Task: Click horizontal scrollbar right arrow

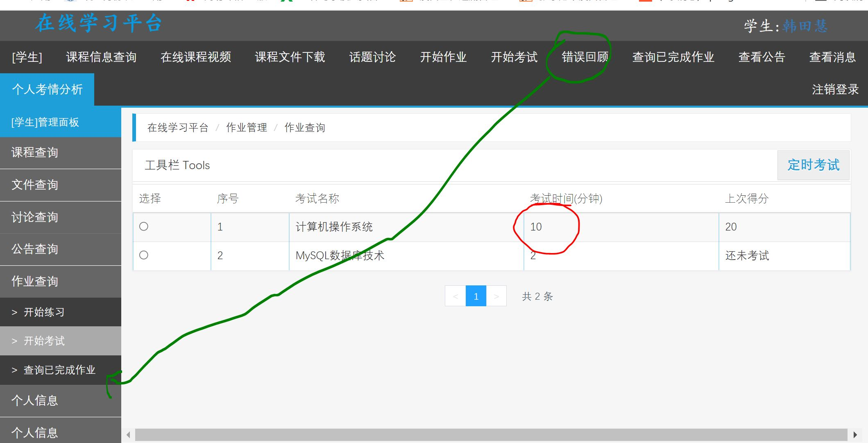Action: 855,435
